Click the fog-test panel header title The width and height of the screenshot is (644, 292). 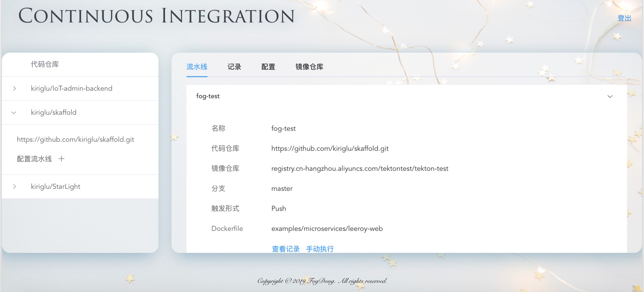point(208,96)
